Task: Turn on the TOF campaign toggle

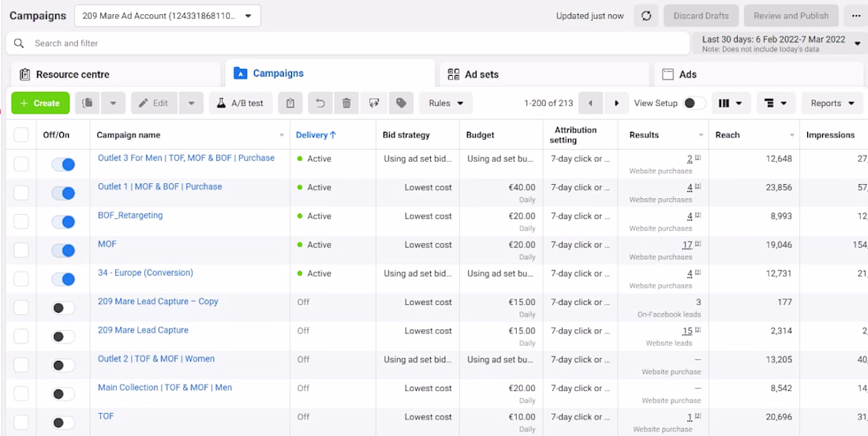Action: (63, 423)
